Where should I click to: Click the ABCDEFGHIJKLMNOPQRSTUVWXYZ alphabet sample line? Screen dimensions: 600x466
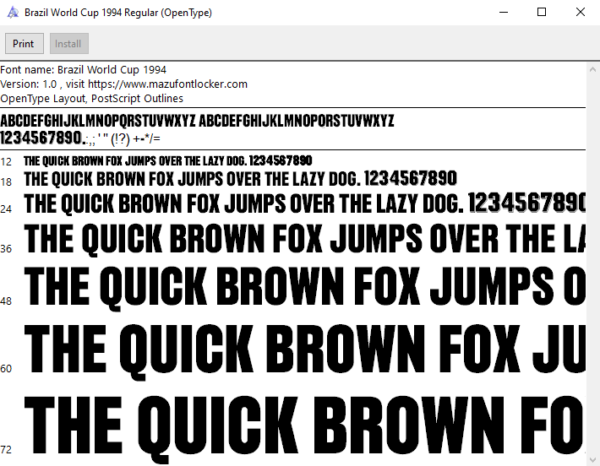[x=197, y=121]
